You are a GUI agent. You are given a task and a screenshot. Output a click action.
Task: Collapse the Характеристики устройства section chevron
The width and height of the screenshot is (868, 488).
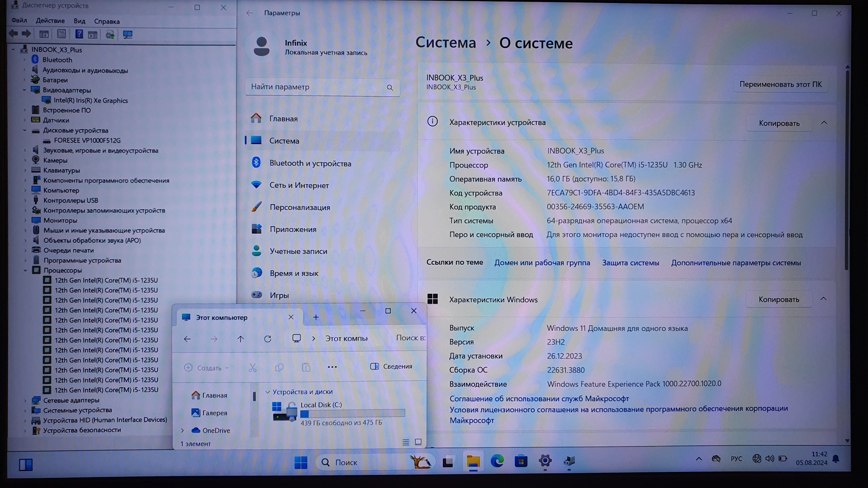click(x=824, y=123)
